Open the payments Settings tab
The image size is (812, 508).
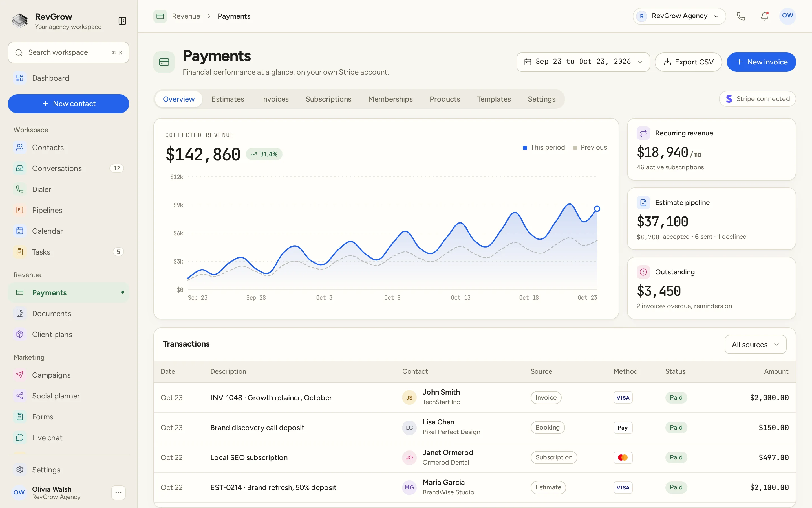pyautogui.click(x=541, y=99)
